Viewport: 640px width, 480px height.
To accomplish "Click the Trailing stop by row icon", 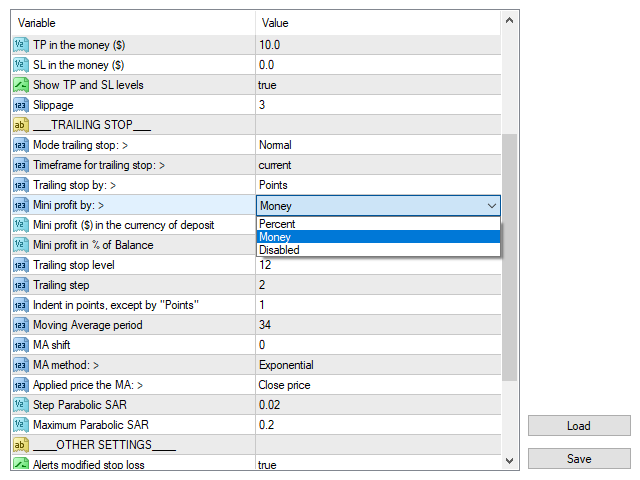I will pyautogui.click(x=21, y=185).
